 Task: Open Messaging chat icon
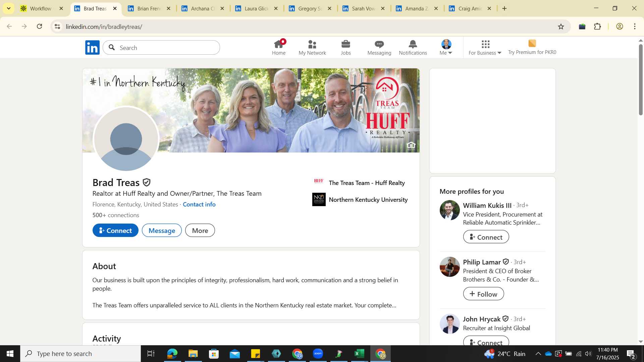pyautogui.click(x=379, y=47)
